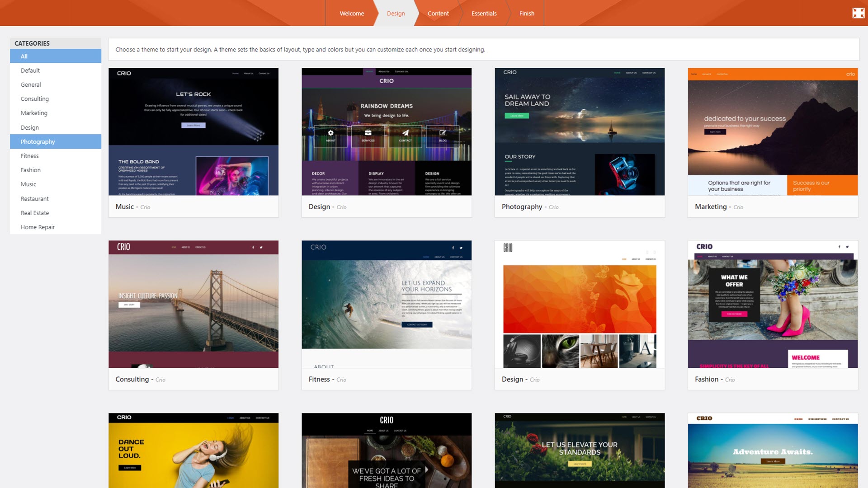Show Restaurant category themes

(x=56, y=199)
